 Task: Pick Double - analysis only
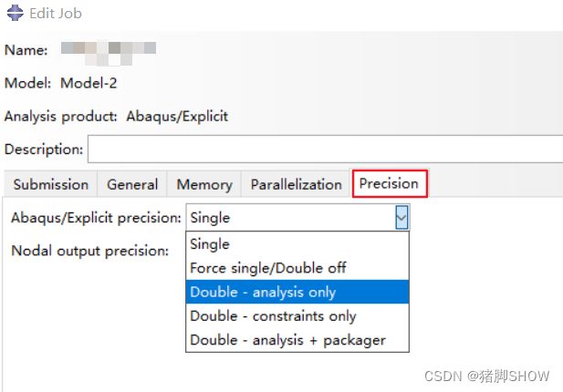point(297,292)
